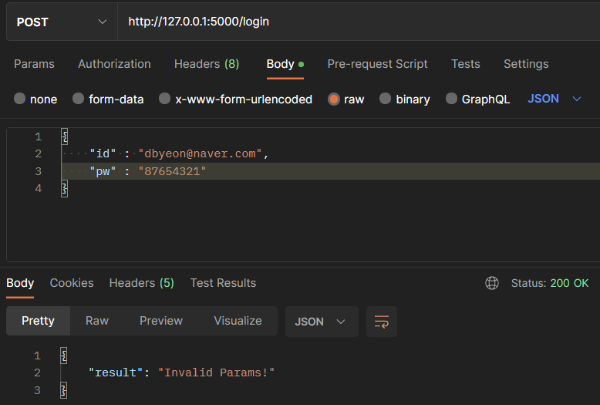600x405 pixels.
Task: Select the request Body tab
Action: pos(285,64)
